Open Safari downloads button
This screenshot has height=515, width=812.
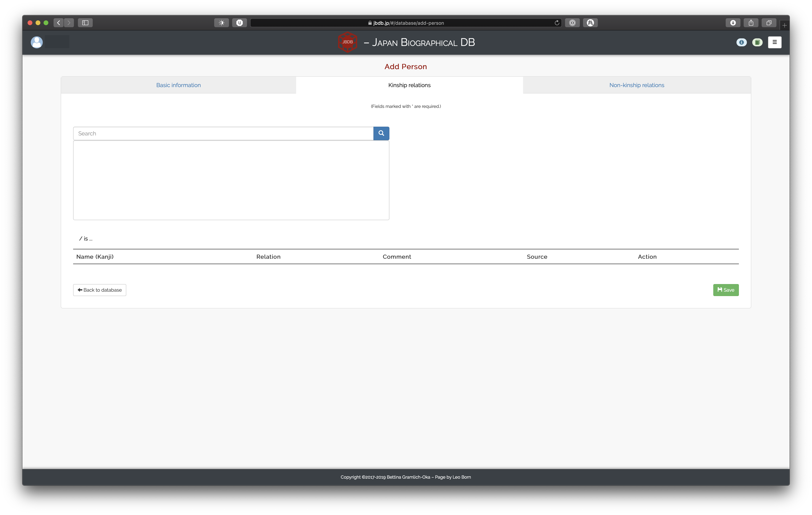pos(733,23)
